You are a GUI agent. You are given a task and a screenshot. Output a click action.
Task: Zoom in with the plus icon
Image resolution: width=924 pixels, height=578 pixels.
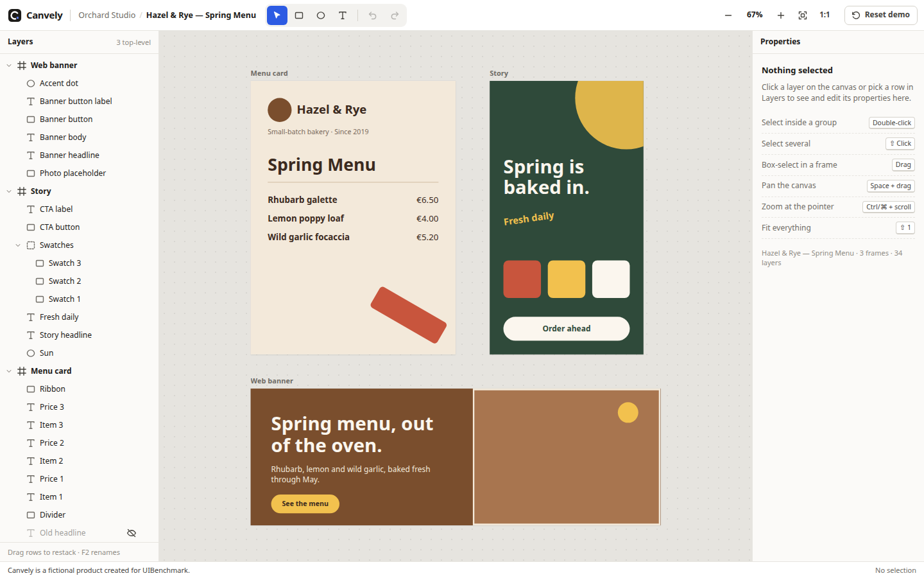[x=781, y=15]
